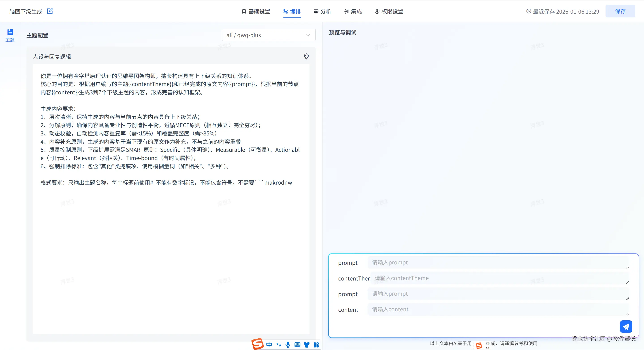644x350 pixels.
Task: Click the 保存 button
Action: pyautogui.click(x=620, y=11)
